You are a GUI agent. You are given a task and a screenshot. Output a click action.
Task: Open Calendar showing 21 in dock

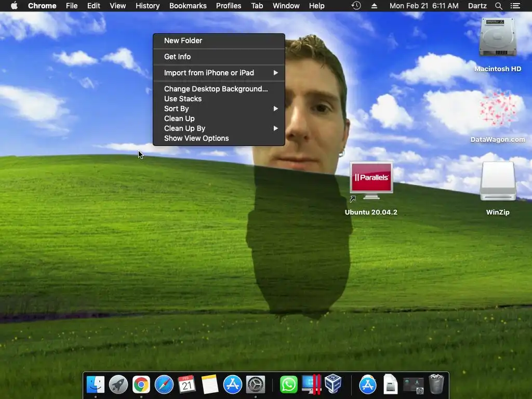click(x=187, y=384)
